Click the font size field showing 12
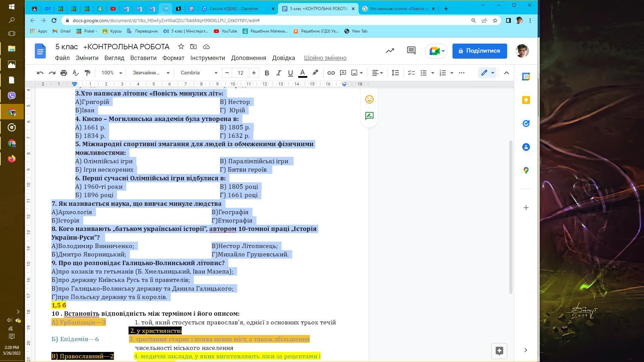The width and height of the screenshot is (644, 362). click(x=240, y=73)
